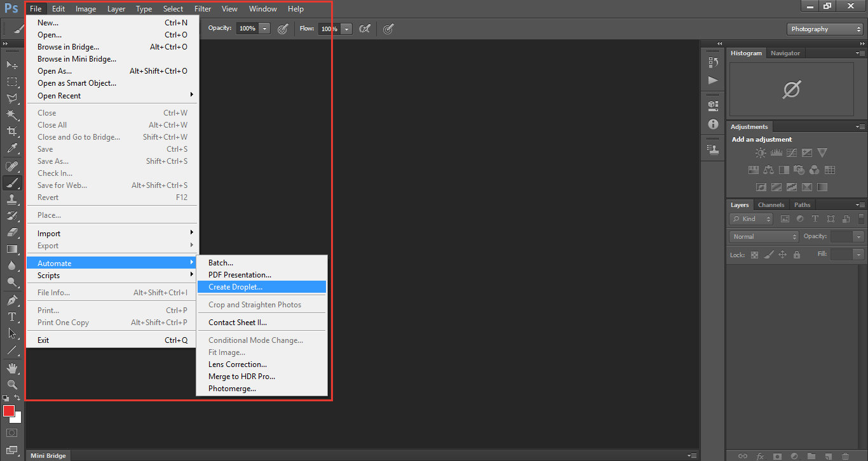Open the Flow dropdown arrow
Screen dimensions: 868x461
[346, 29]
